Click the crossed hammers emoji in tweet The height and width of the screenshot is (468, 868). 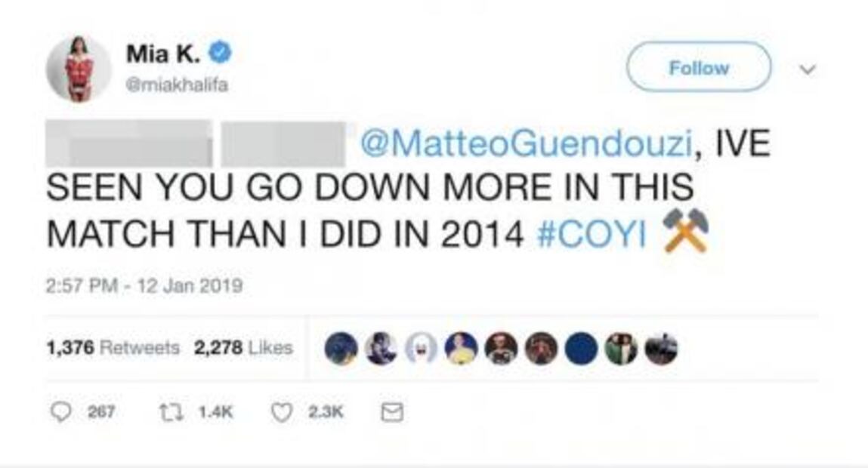pos(684,231)
